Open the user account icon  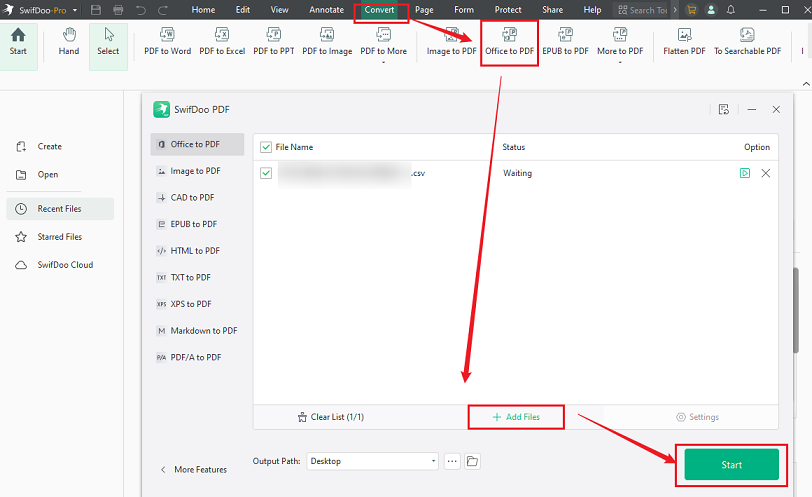[x=712, y=10]
